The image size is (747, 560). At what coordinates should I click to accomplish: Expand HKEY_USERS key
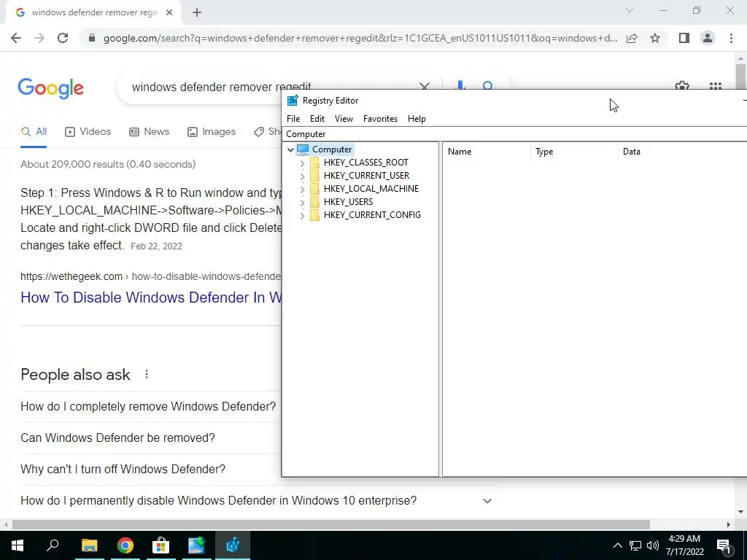tap(302, 202)
